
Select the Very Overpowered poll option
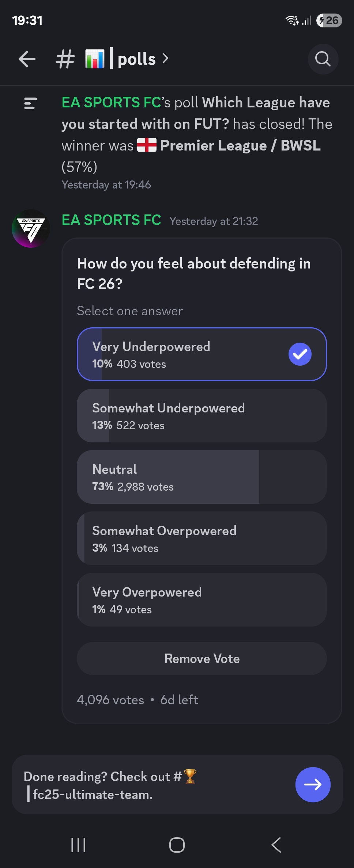click(x=202, y=599)
